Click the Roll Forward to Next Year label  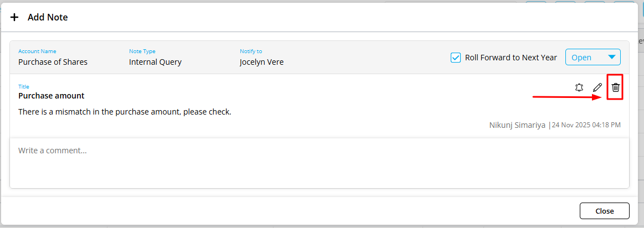pyautogui.click(x=511, y=58)
